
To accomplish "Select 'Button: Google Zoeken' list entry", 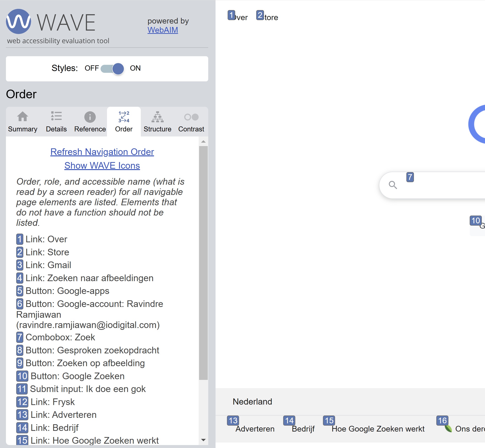I will pyautogui.click(x=71, y=376).
